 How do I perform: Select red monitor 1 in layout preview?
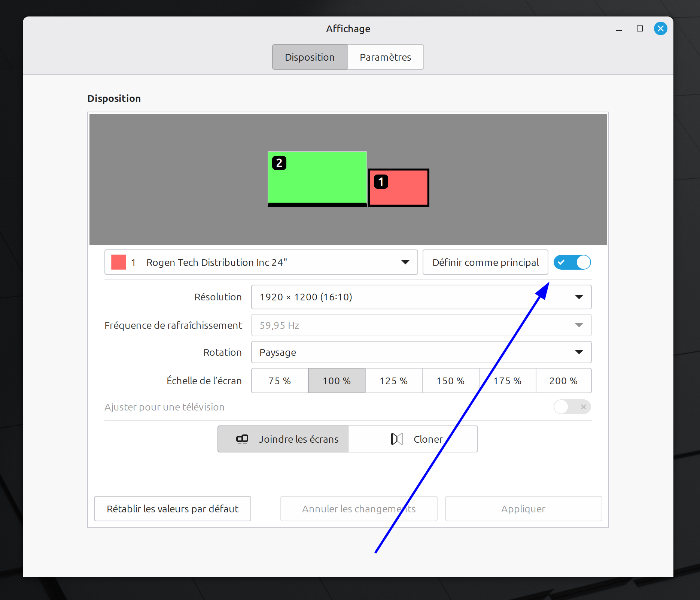399,188
